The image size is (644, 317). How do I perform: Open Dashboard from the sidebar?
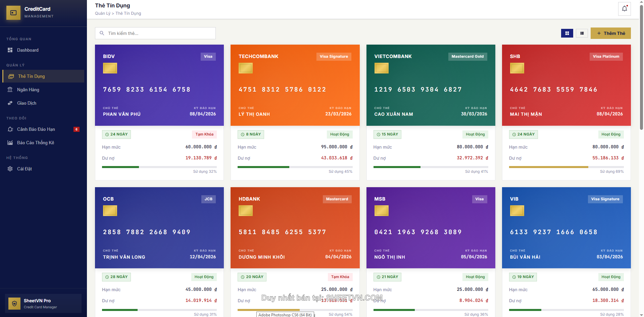point(28,50)
